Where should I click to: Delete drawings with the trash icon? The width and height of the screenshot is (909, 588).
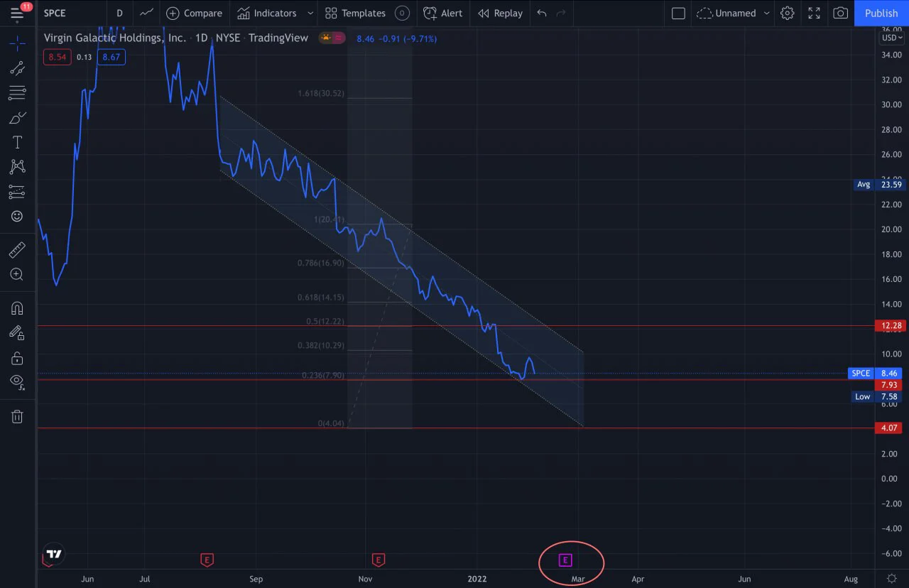(x=17, y=416)
